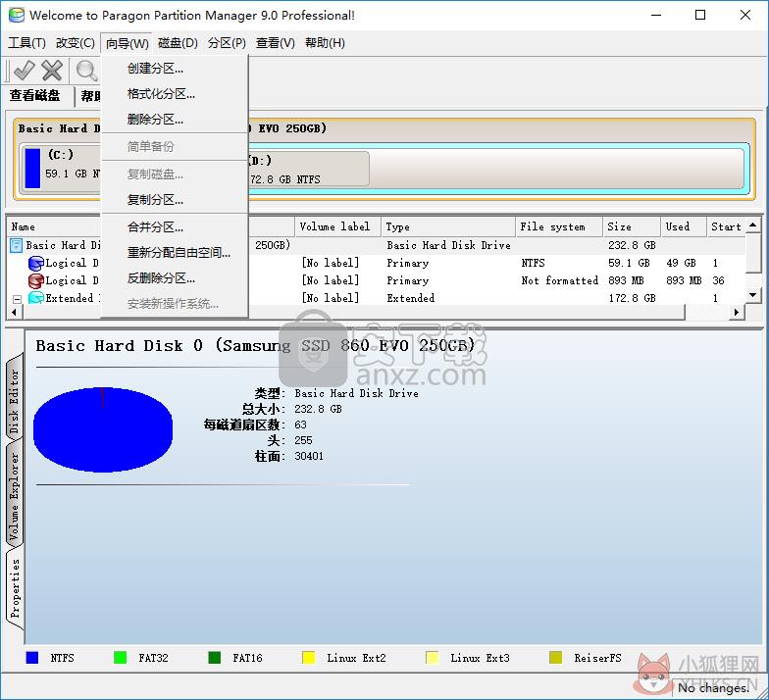Sort by the Used column header
The height and width of the screenshot is (700, 769).
pos(684,226)
